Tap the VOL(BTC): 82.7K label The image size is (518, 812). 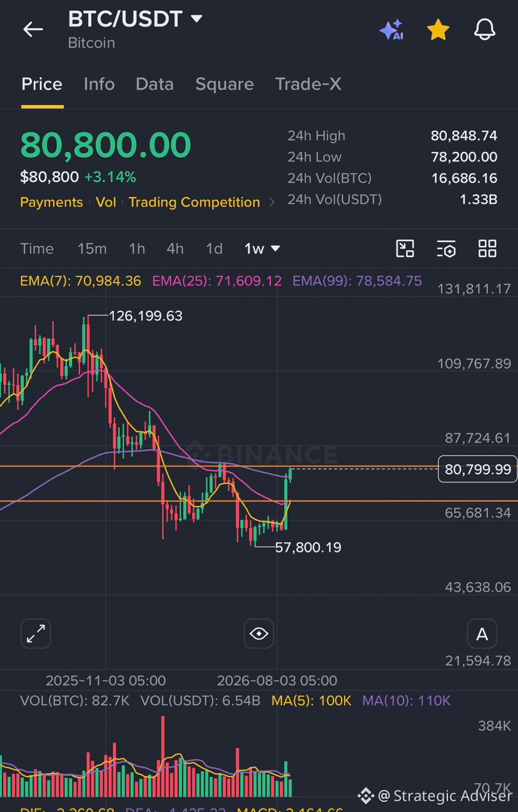(x=75, y=701)
